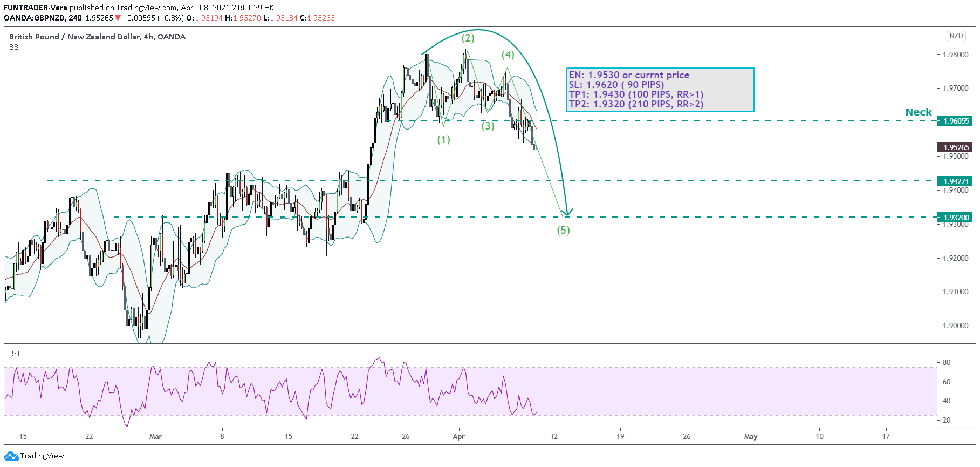
Task: Select the 1.94271 price level label
Action: (x=956, y=181)
